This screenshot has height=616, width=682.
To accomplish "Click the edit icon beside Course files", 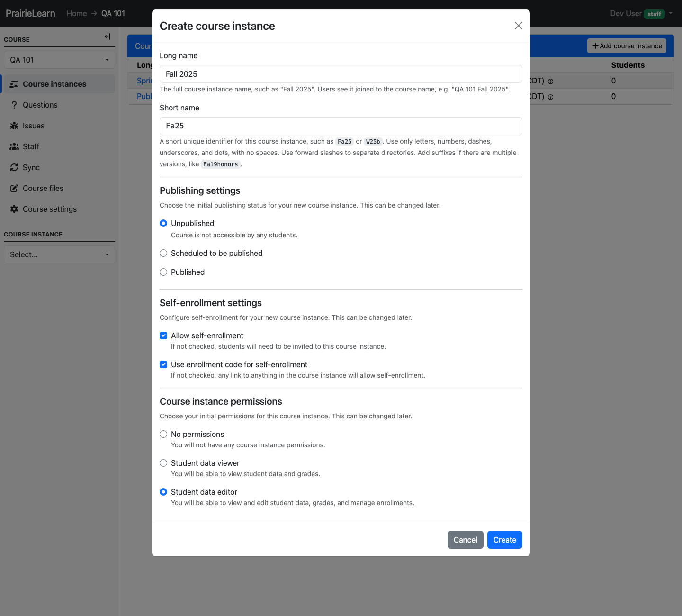I will coord(14,188).
